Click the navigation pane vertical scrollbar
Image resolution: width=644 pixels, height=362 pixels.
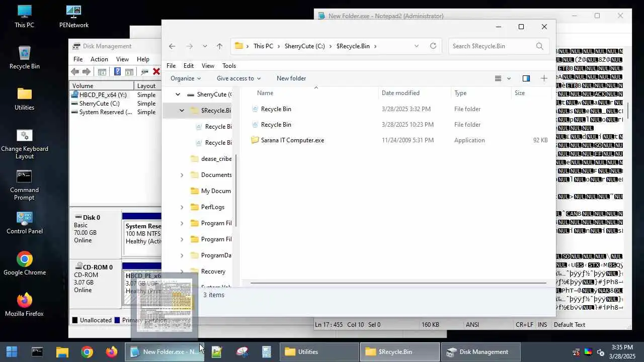pyautogui.click(x=235, y=191)
